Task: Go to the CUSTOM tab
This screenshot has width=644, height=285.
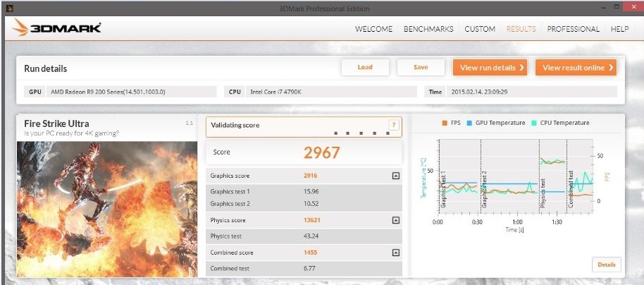Action: point(480,29)
